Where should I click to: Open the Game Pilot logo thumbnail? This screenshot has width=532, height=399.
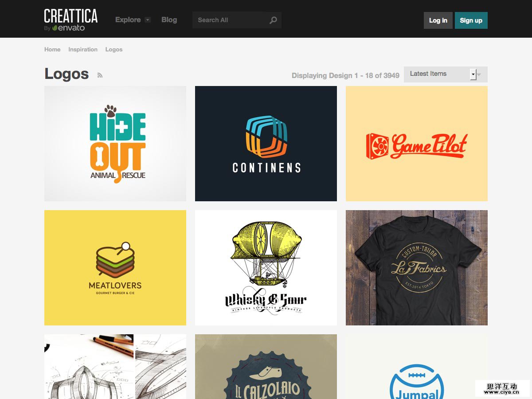point(416,143)
